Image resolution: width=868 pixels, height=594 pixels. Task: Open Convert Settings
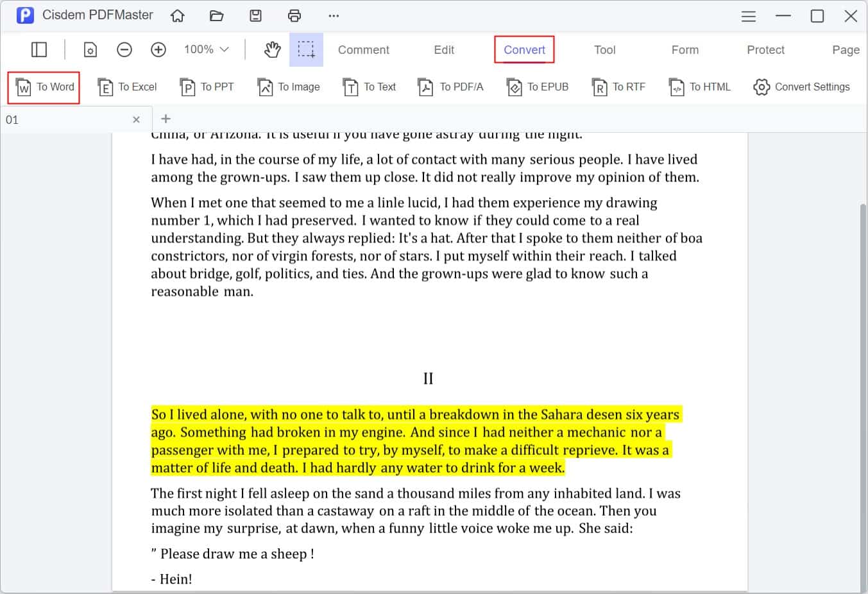click(x=801, y=87)
